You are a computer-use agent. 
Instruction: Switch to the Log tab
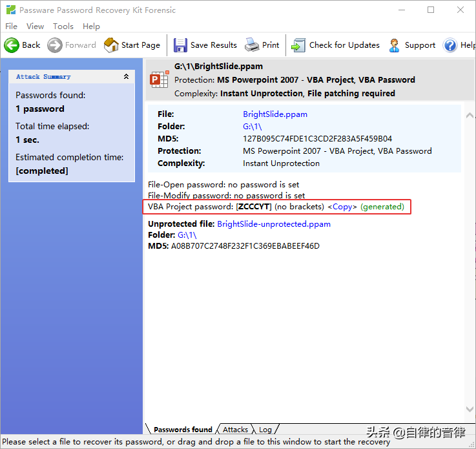click(265, 430)
